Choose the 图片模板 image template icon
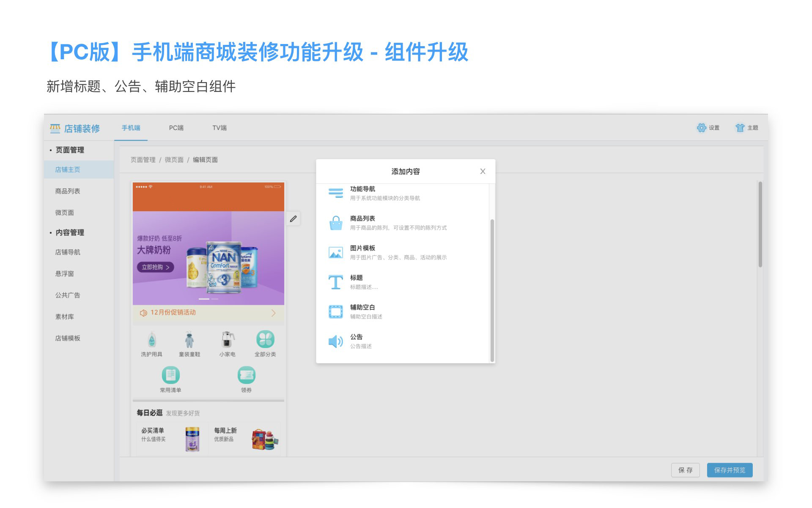Image resolution: width=812 pixels, height=508 pixels. coord(336,252)
